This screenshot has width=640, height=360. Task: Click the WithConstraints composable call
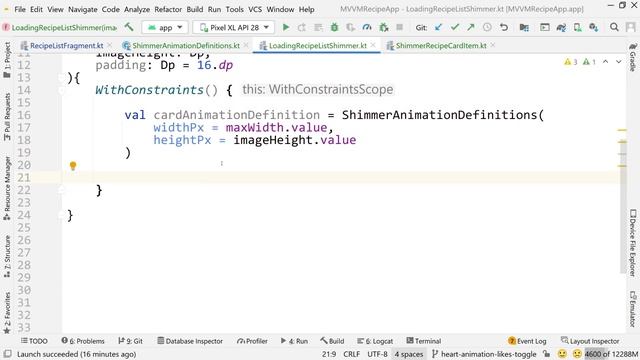(x=149, y=90)
